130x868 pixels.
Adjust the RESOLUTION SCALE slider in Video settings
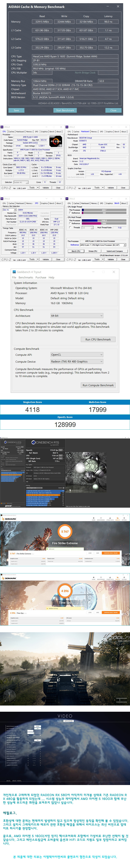coord(34,731)
